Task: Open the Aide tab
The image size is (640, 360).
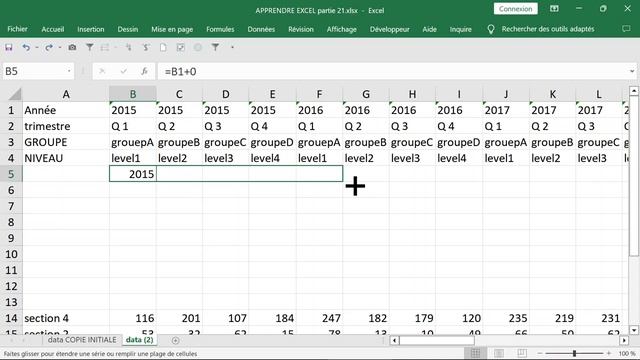Action: click(x=429, y=29)
